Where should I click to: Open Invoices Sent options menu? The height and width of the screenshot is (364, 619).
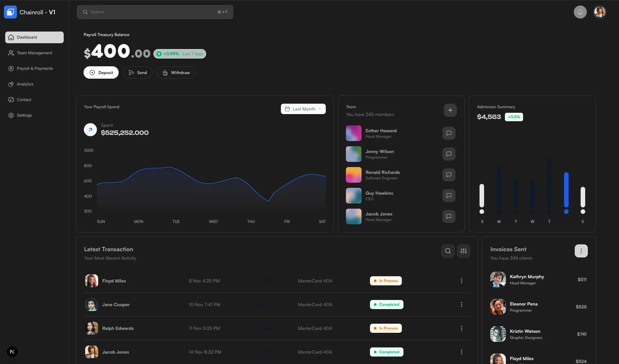[581, 251]
